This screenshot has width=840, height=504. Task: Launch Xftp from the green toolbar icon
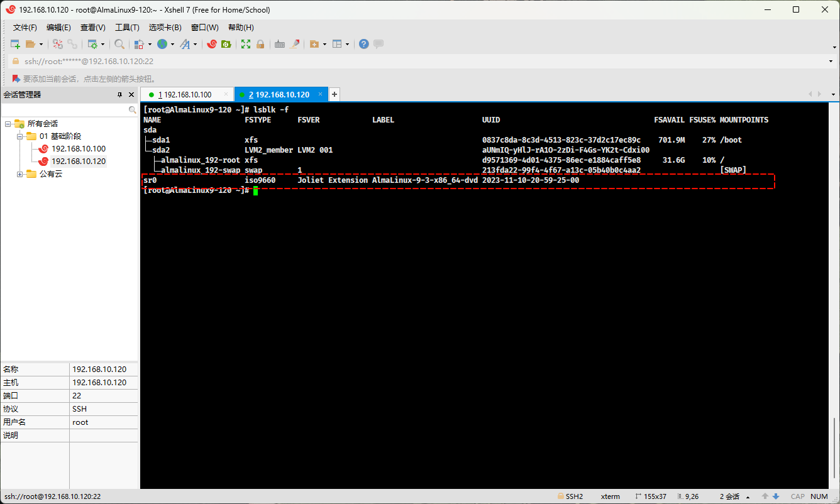click(x=226, y=44)
